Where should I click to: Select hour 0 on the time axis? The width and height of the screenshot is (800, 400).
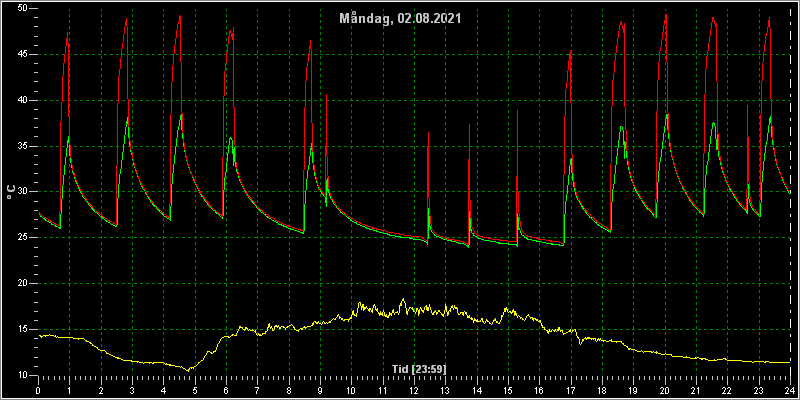(38, 390)
